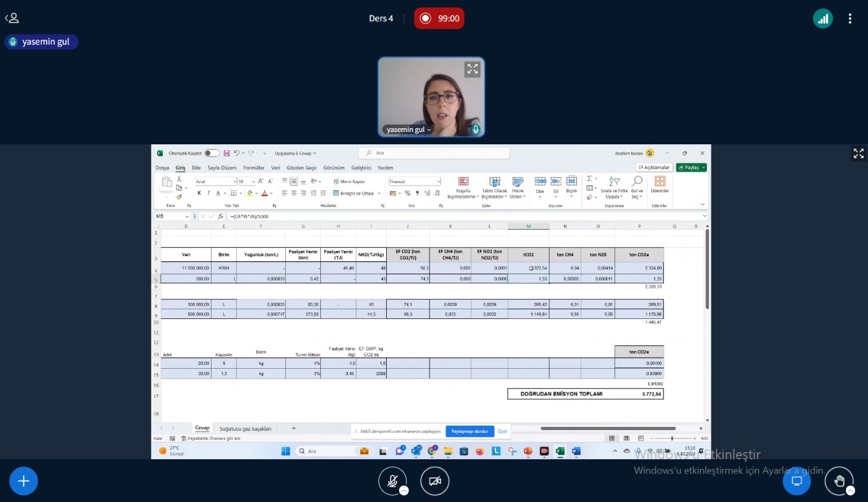The height and width of the screenshot is (502, 868).
Task: Expand yasemin gul's webcam to fullscreen
Action: (472, 69)
